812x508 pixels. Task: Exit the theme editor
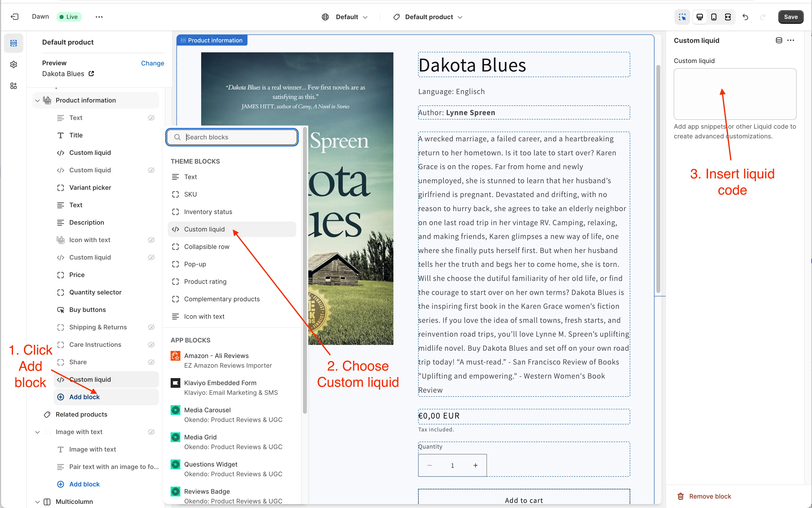[14, 16]
